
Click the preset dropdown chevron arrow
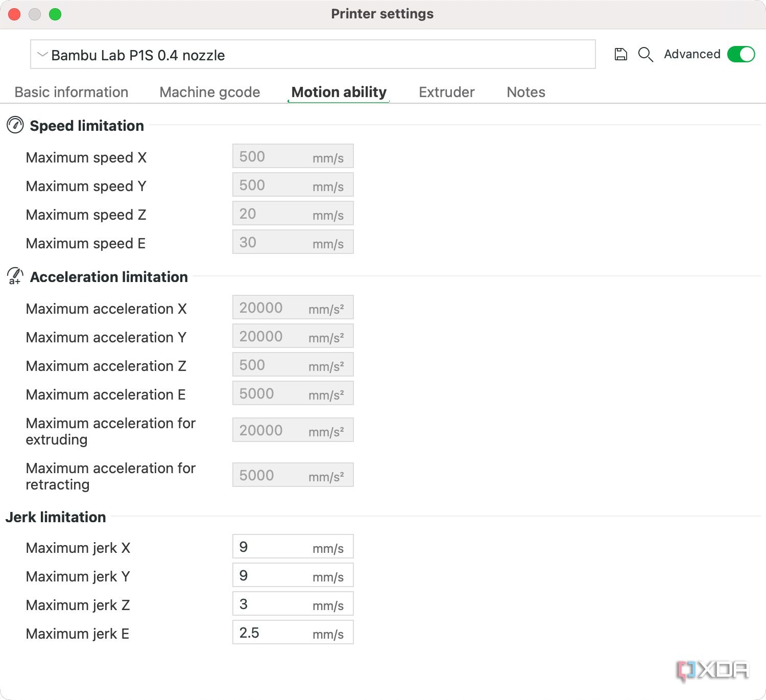click(42, 54)
